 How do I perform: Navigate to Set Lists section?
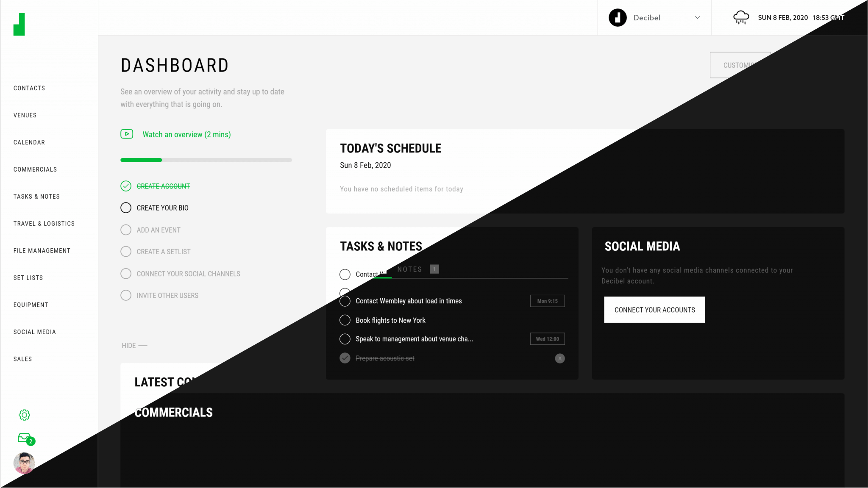pyautogui.click(x=28, y=277)
